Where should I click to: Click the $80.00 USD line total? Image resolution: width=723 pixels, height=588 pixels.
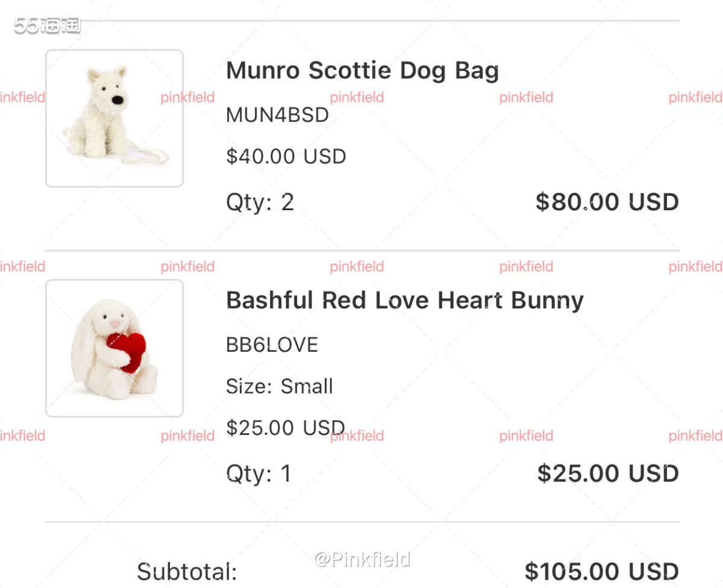coord(607,202)
